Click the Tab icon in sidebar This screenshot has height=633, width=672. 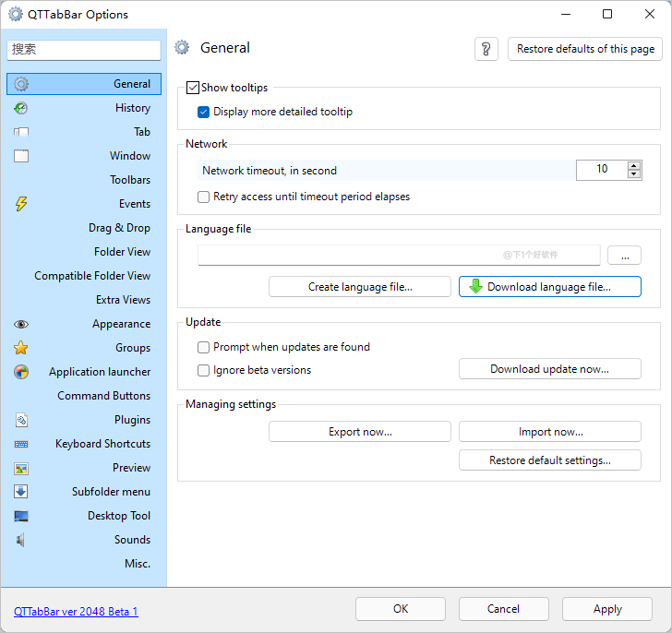coord(21,132)
